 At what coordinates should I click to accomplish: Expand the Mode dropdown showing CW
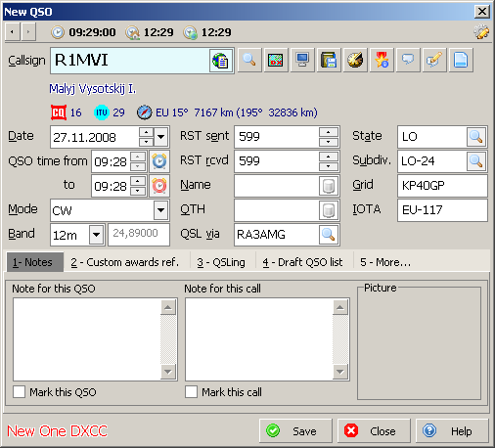coord(160,210)
